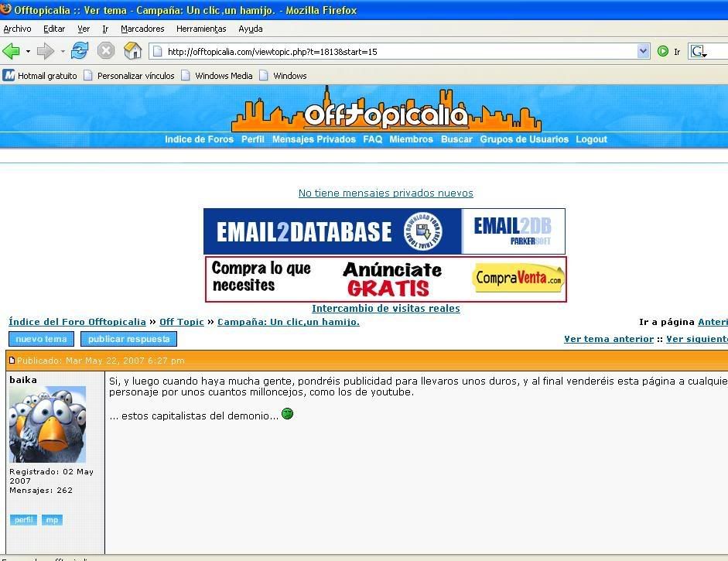Screen dimensions: 728x561
Task: Click the Hotmail gratuito bookmark icon
Action: pyautogui.click(x=9, y=76)
